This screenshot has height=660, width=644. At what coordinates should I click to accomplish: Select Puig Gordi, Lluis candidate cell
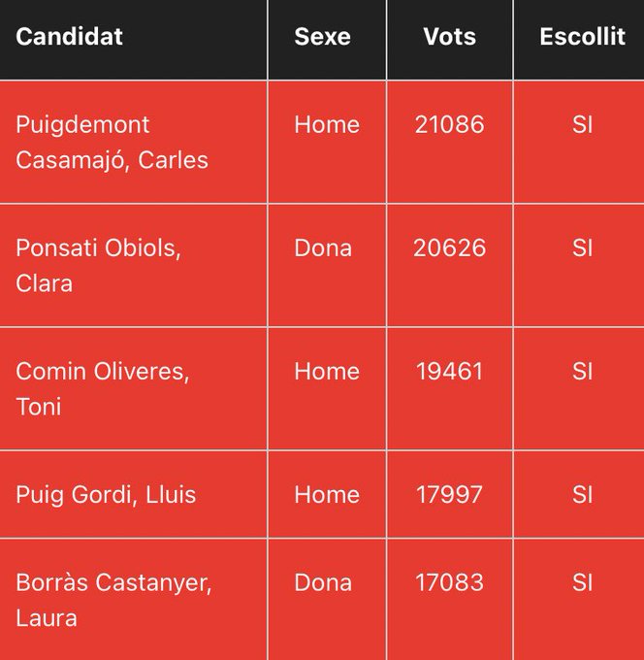coord(133,494)
